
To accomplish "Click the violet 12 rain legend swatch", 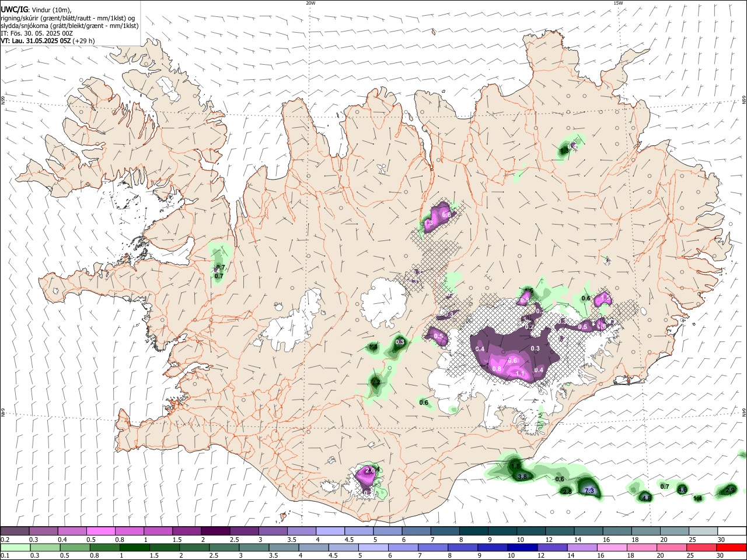I will (x=551, y=547).
